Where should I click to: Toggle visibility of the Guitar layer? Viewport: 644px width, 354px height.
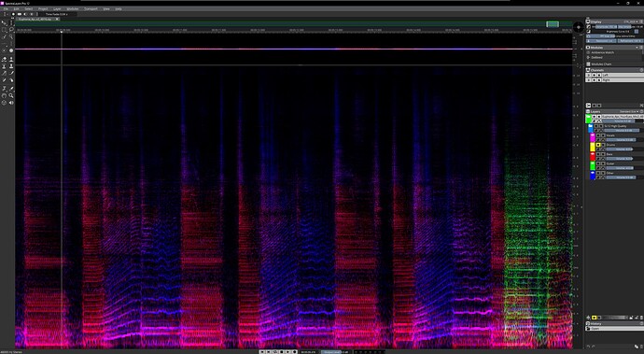point(598,163)
